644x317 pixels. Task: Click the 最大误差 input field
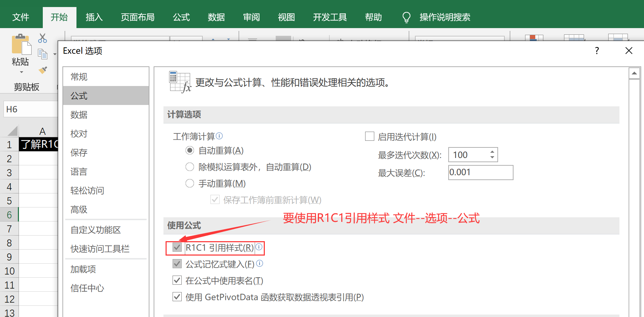click(x=480, y=172)
